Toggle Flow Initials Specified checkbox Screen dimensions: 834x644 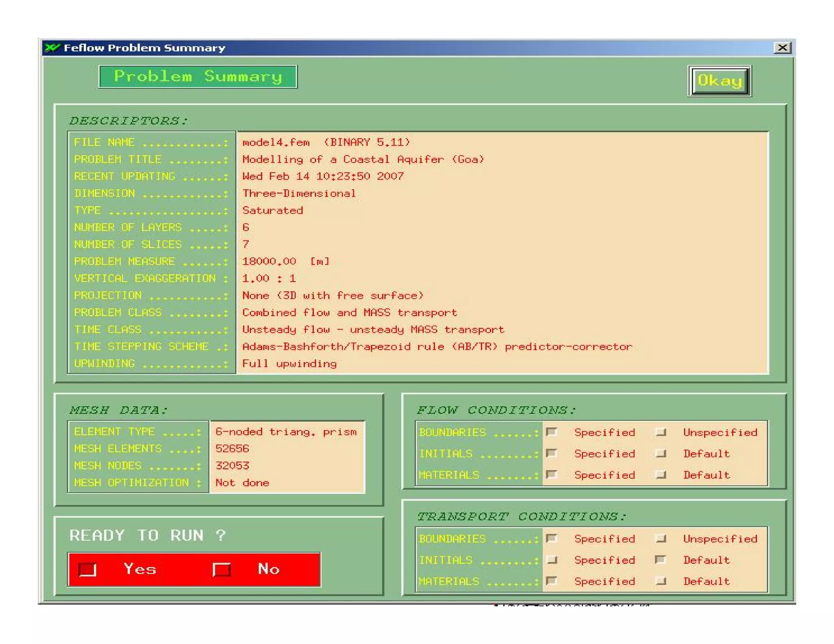click(x=551, y=453)
